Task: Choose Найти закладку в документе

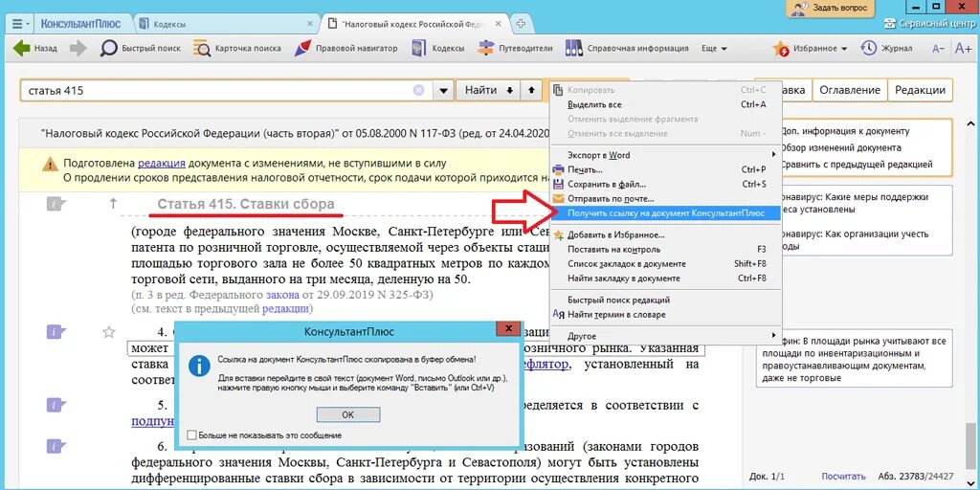Action: point(666,278)
